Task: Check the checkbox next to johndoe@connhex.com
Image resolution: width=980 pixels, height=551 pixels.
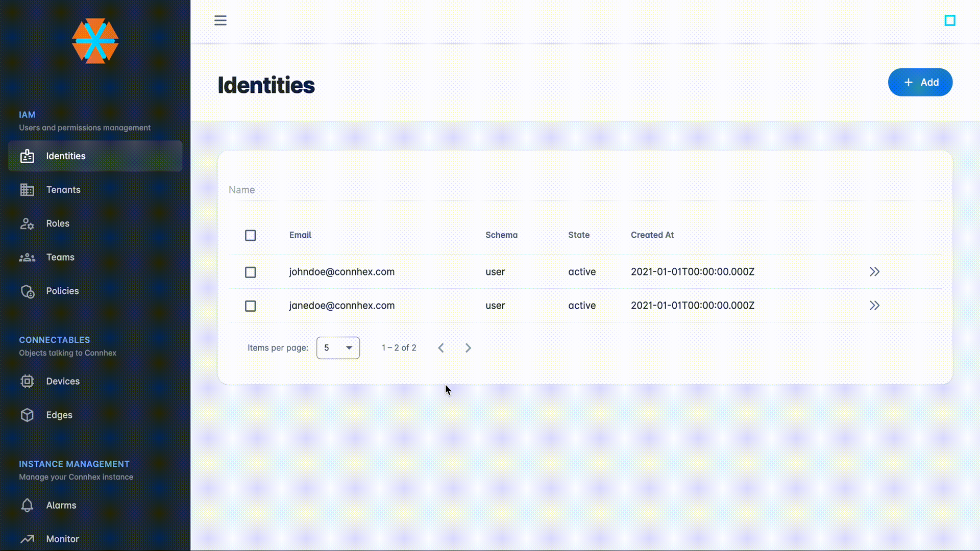Action: tap(250, 272)
